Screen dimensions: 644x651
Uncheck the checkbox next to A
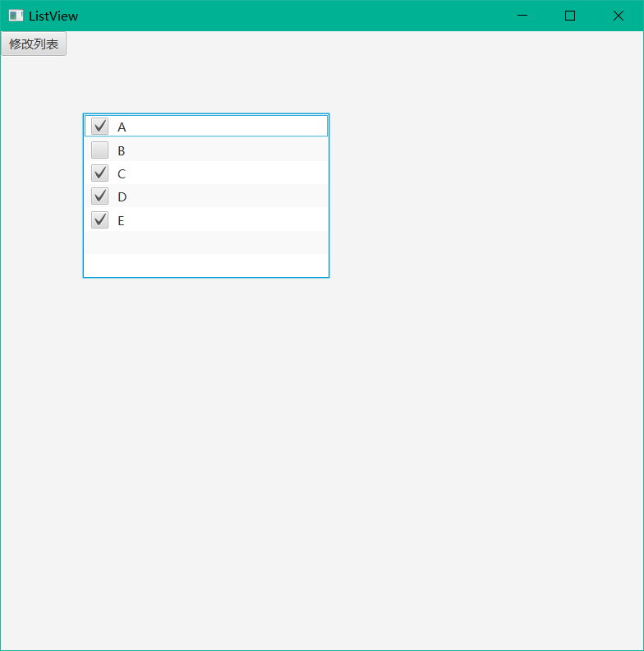(99, 127)
